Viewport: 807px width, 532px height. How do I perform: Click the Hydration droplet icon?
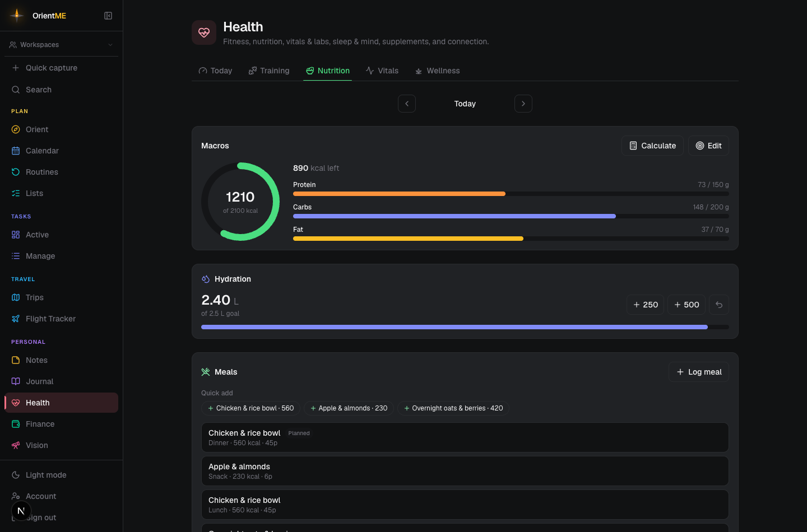pos(206,279)
